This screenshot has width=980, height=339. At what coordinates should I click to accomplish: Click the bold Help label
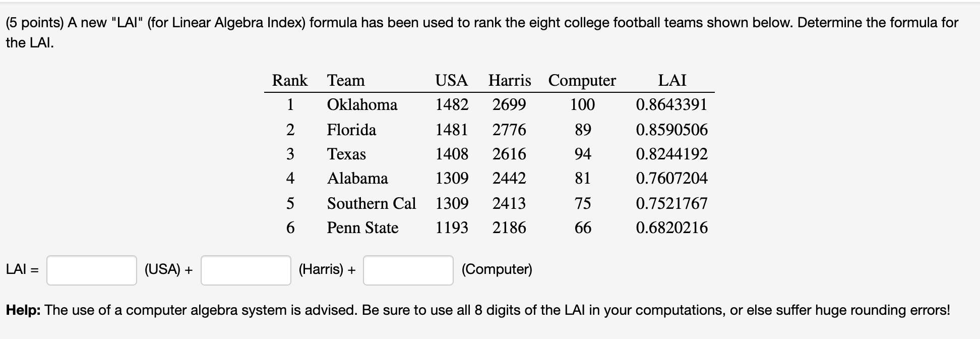[23, 310]
